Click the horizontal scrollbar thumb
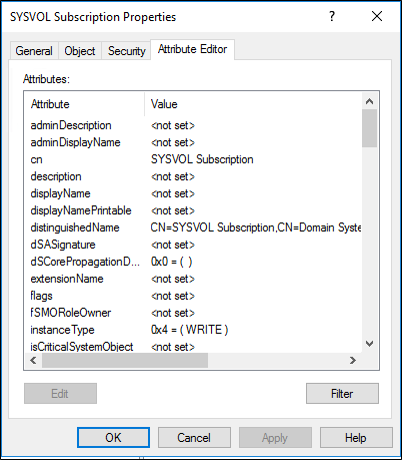Image resolution: width=402 pixels, height=460 pixels. tap(125, 360)
